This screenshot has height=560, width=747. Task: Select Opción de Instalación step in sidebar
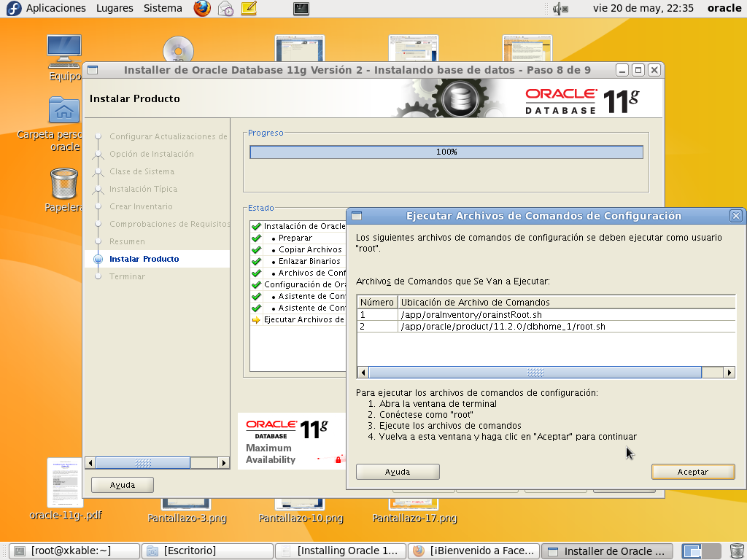click(152, 154)
